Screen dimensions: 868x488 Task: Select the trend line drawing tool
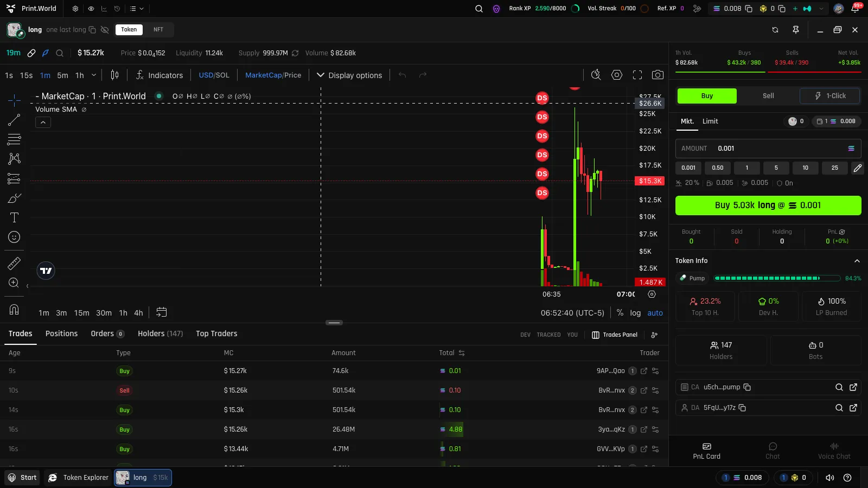click(14, 120)
